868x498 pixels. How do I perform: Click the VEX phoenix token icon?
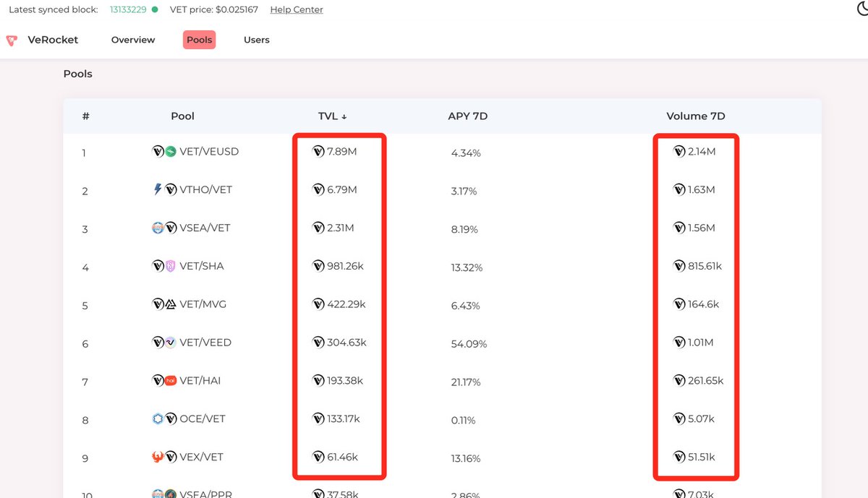[x=158, y=457]
